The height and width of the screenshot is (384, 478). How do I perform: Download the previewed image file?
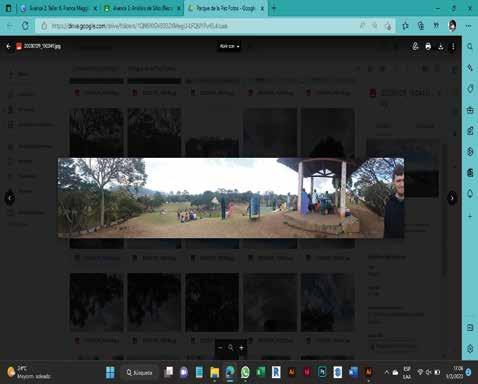tap(441, 47)
